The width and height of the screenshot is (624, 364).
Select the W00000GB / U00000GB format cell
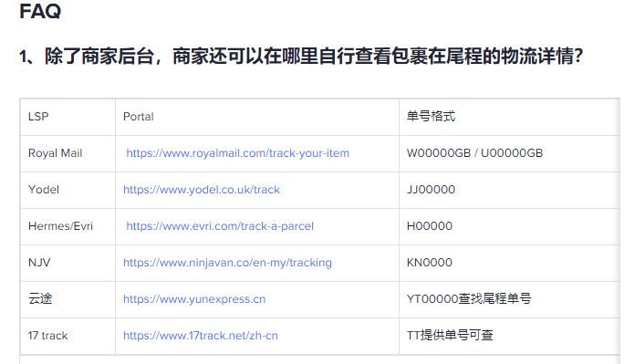click(509, 153)
